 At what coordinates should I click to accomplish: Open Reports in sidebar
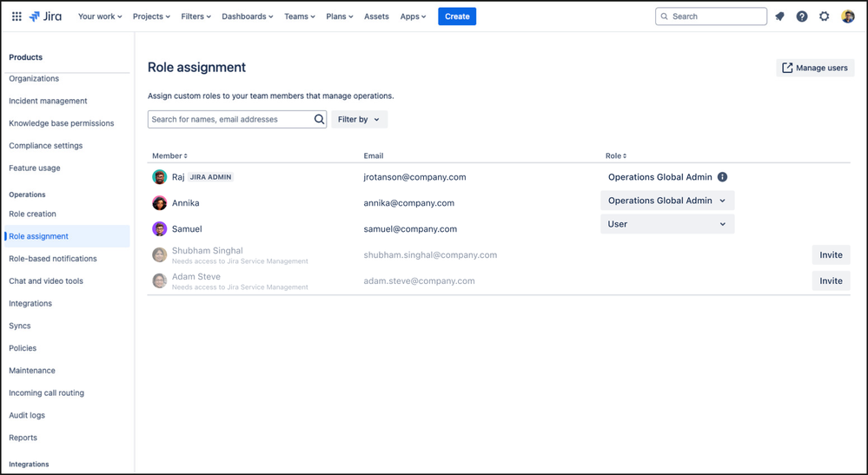click(x=23, y=438)
